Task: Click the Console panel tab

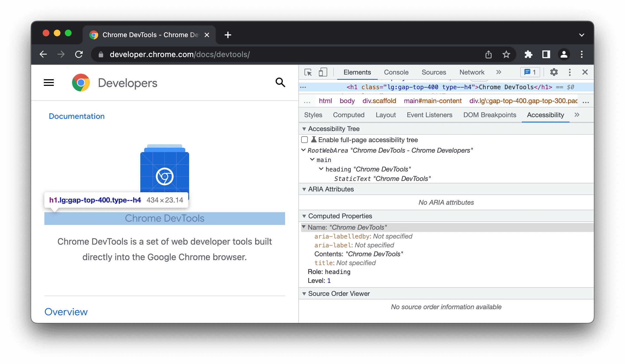Action: (x=396, y=72)
